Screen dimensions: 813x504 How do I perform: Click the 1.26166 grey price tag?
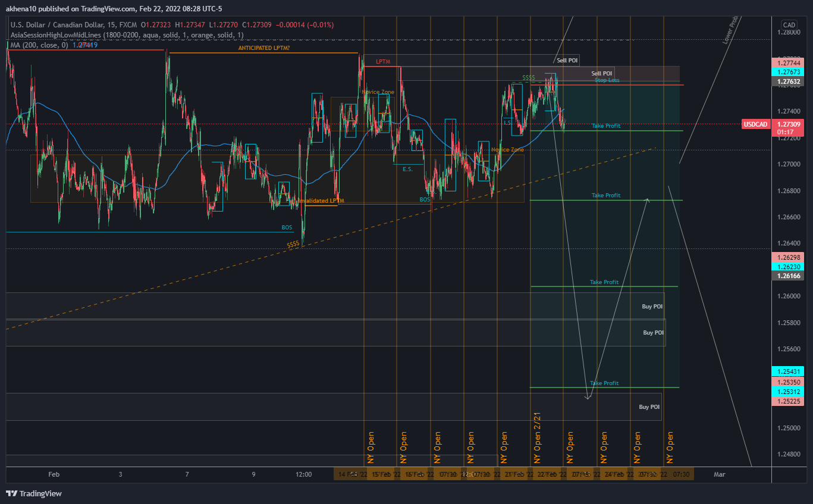click(787, 276)
